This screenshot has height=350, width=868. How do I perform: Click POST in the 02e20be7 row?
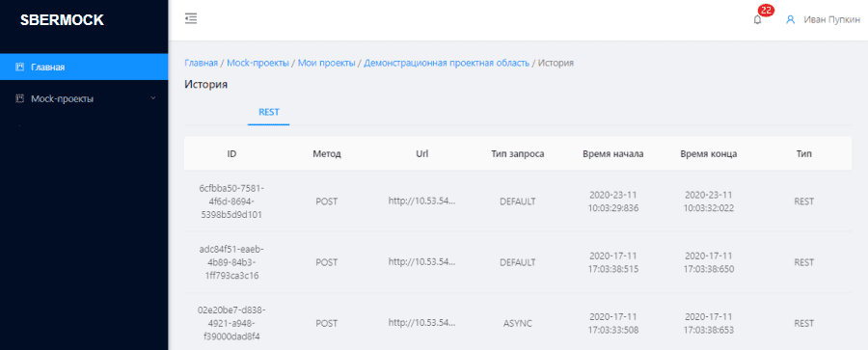click(327, 323)
